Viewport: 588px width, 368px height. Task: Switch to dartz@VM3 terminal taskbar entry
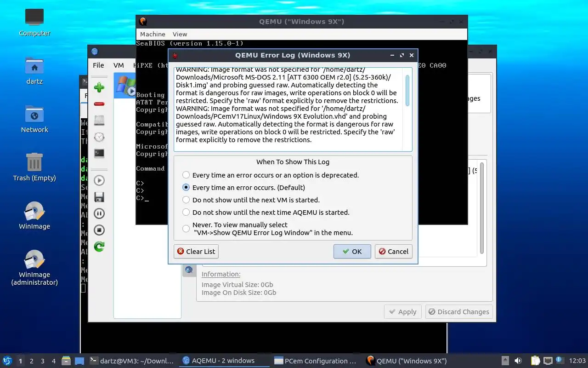(x=132, y=361)
